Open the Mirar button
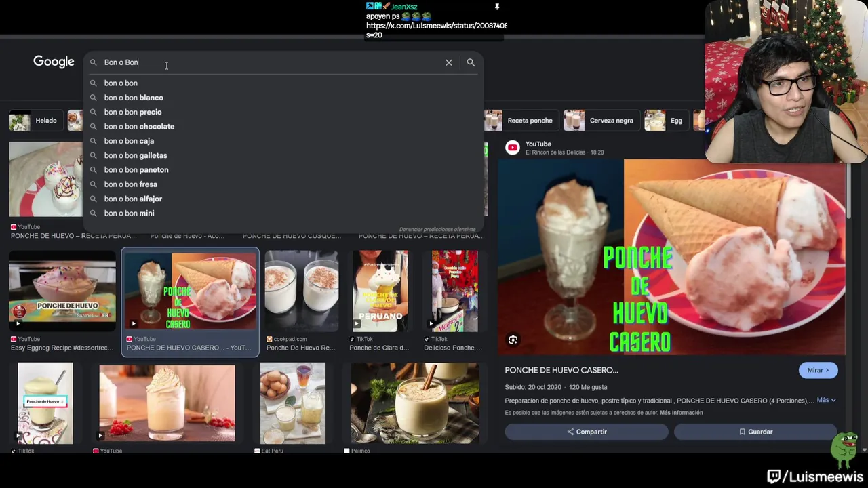Screen dimensions: 868x488 click(818, 370)
